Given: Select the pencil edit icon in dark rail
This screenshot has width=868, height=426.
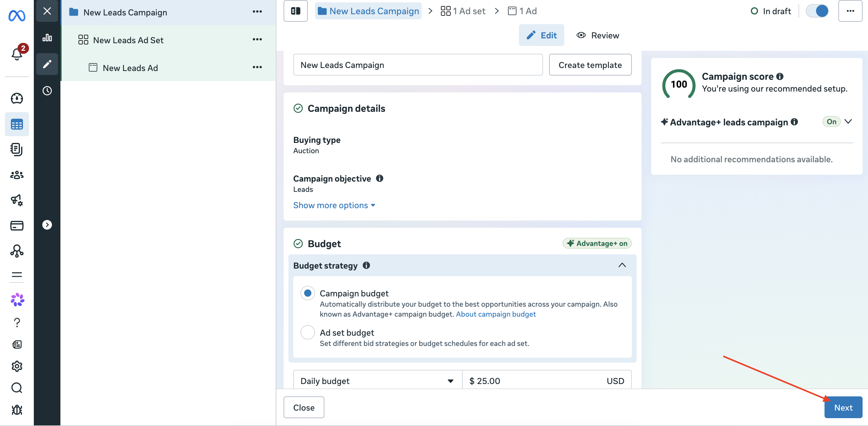Looking at the screenshot, I should click(47, 64).
